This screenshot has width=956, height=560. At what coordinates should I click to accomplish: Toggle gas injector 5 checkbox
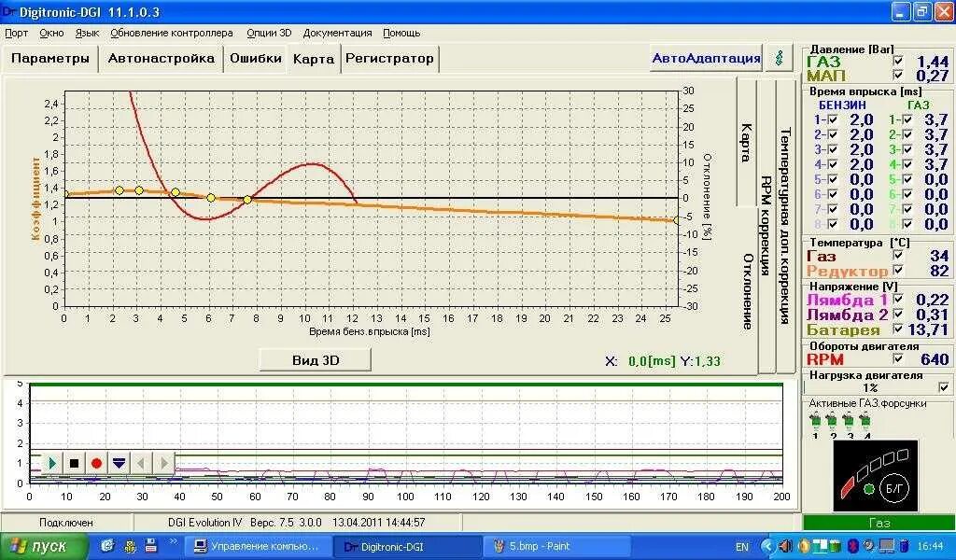(x=907, y=179)
